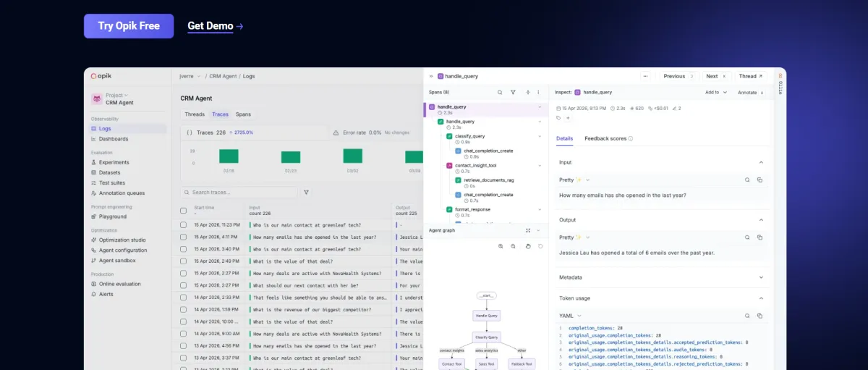Select the 13 Apr 2026, 4:56 PM row checkbox
The height and width of the screenshot is (370, 868).
tap(184, 346)
